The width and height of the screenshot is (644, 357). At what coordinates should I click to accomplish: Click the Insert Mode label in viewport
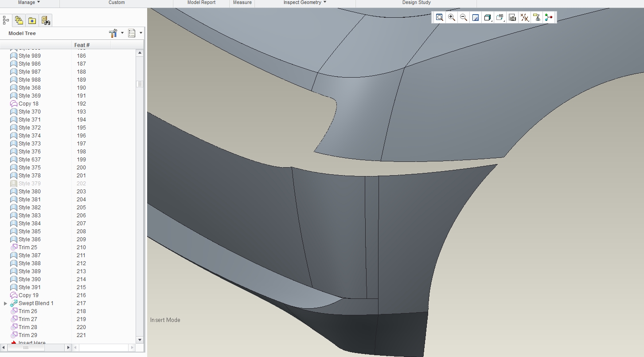(165, 320)
